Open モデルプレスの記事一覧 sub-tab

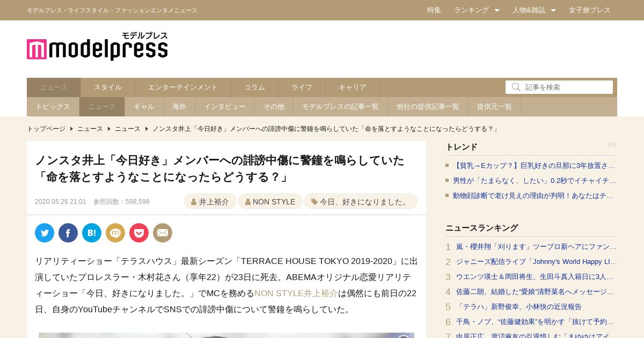[341, 107]
